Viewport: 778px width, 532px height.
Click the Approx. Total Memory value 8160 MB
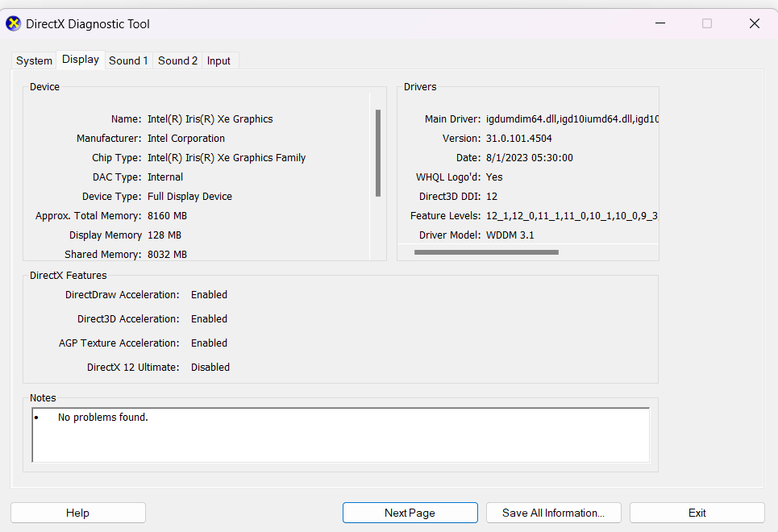167,216
